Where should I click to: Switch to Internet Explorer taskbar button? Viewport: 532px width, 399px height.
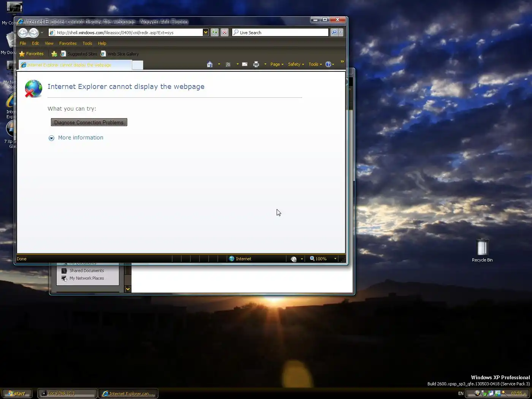pos(128,394)
